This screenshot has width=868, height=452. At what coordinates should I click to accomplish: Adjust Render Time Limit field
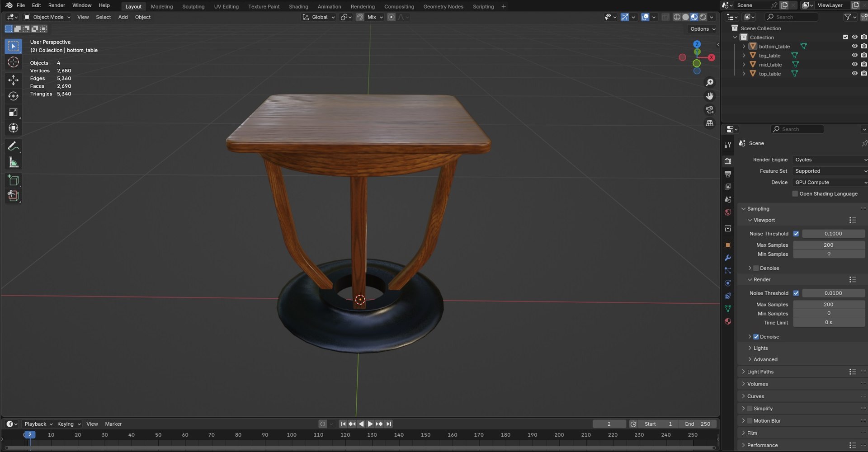point(829,323)
